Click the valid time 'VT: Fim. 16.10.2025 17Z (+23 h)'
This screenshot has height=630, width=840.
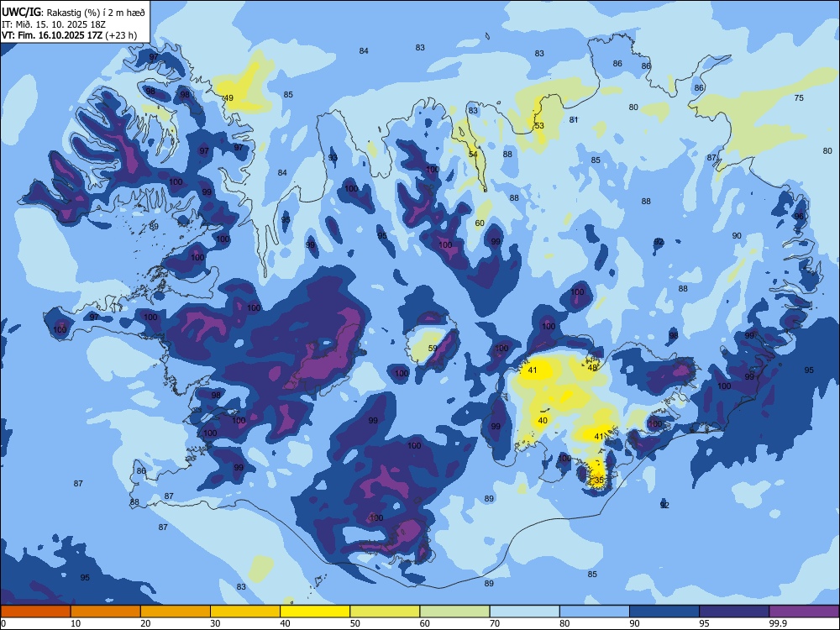69,35
